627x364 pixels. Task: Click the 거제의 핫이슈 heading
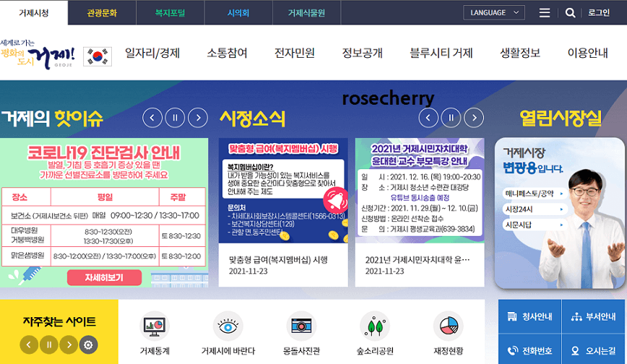coord(52,118)
